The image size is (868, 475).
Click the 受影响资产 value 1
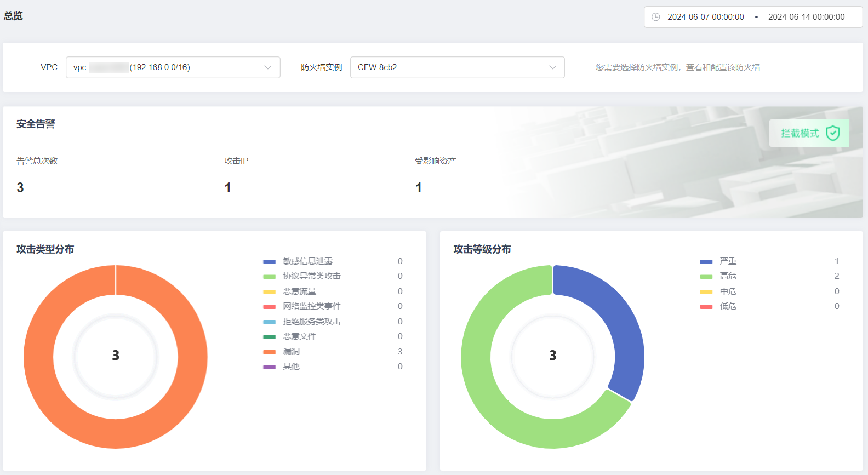click(x=419, y=188)
